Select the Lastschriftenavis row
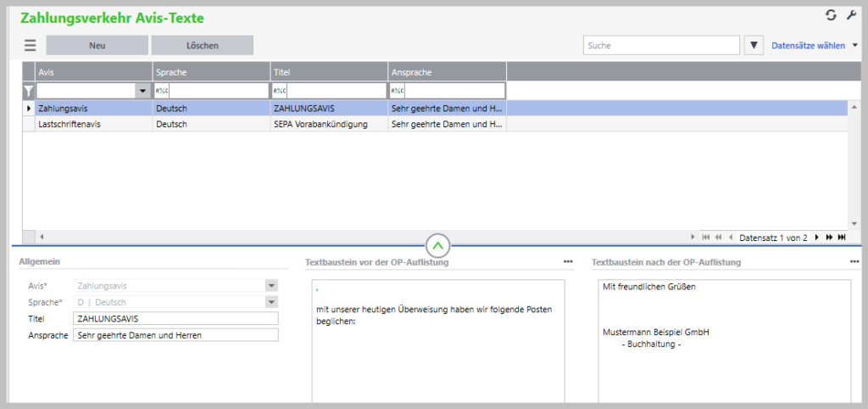This screenshot has height=409, width=868. [93, 124]
